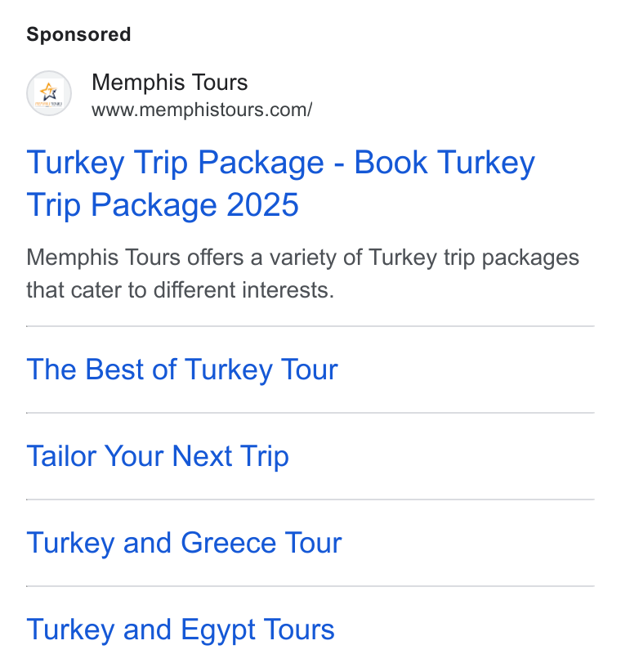Click the word 'Egypt' in the last sitelink

tap(218, 630)
